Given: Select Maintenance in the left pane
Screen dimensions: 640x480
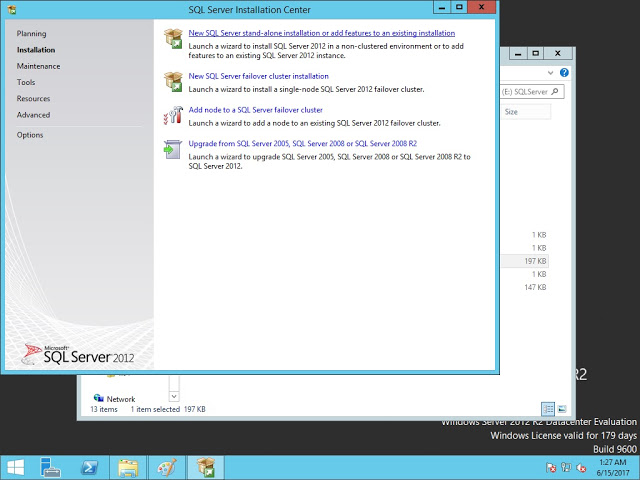Looking at the screenshot, I should [38, 66].
